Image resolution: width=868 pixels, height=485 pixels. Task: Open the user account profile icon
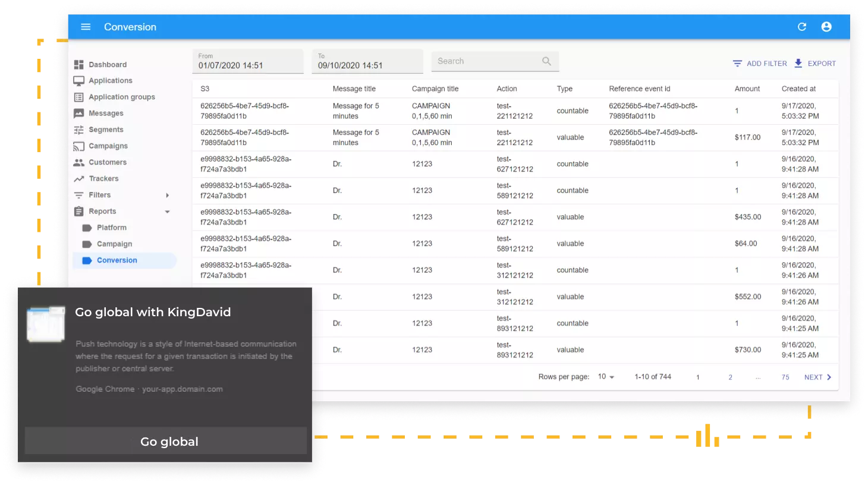pos(826,27)
